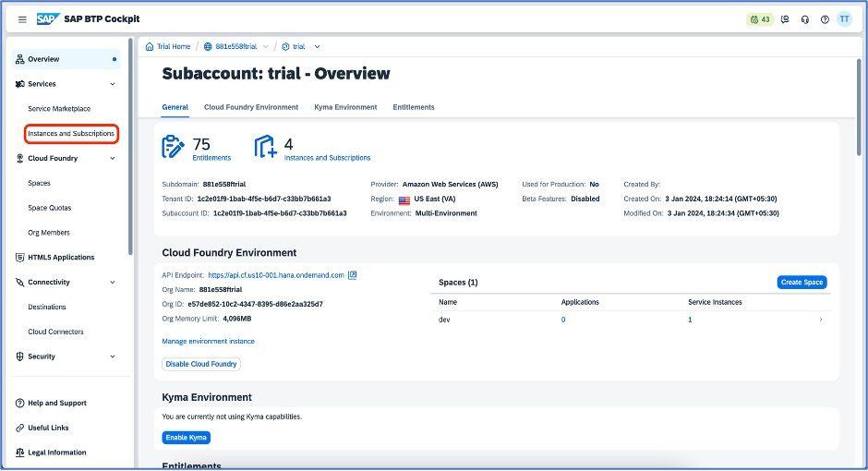Open the help question mark icon

825,19
